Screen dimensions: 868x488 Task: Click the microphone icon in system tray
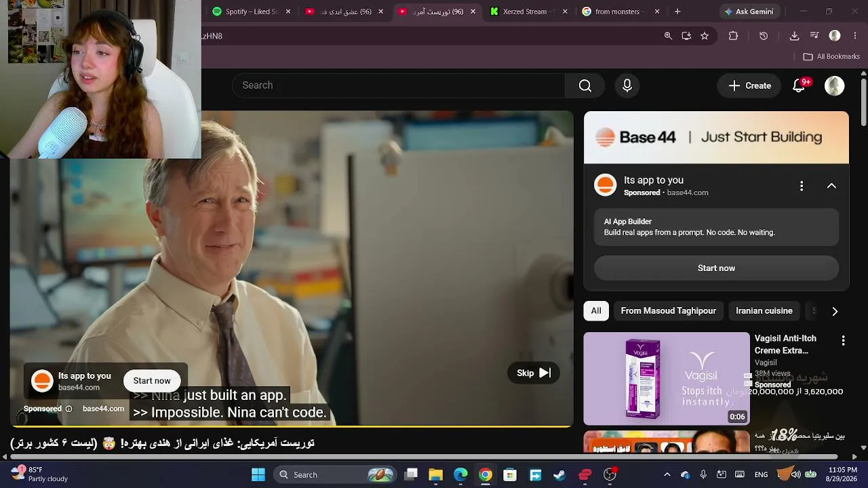point(703,474)
